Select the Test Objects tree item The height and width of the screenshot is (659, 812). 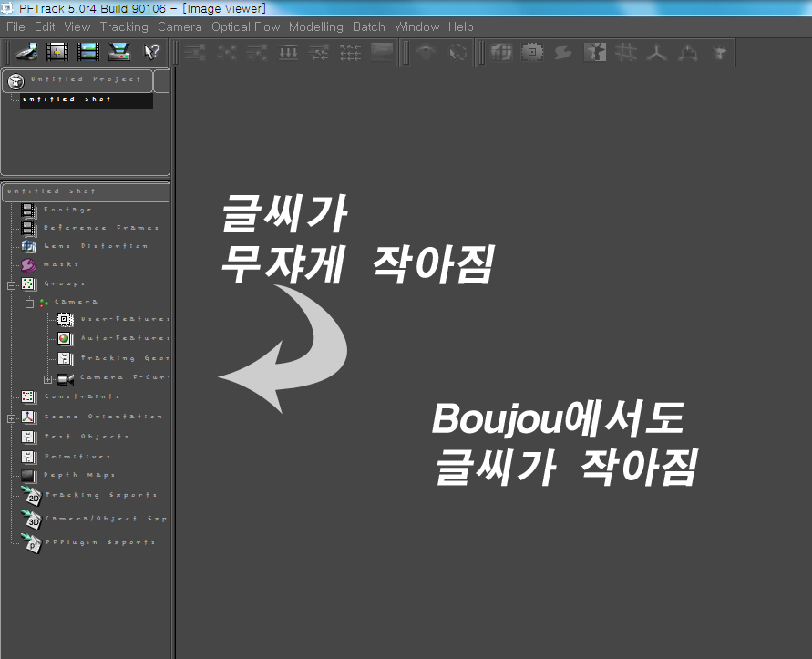coord(87,437)
